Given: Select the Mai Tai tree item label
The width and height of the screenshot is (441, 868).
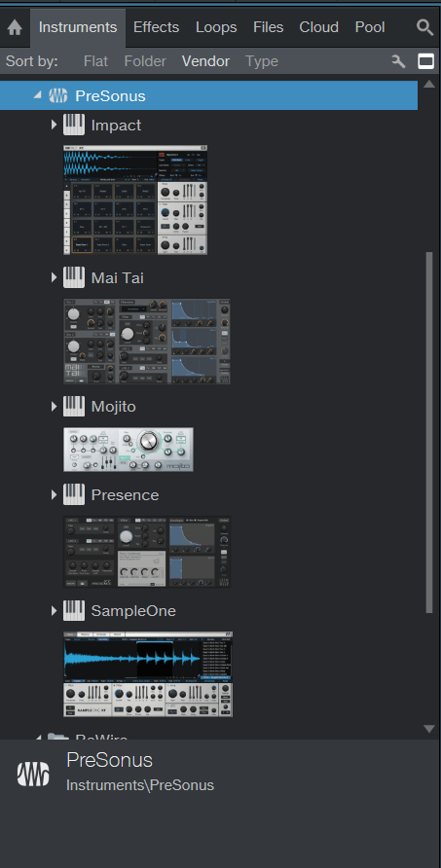Looking at the screenshot, I should tap(118, 278).
